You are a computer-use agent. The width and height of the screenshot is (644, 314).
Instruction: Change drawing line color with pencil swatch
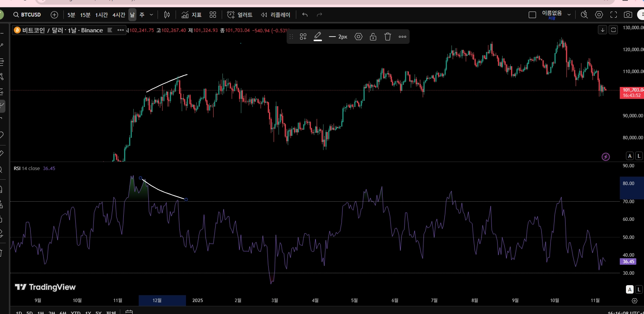click(318, 37)
